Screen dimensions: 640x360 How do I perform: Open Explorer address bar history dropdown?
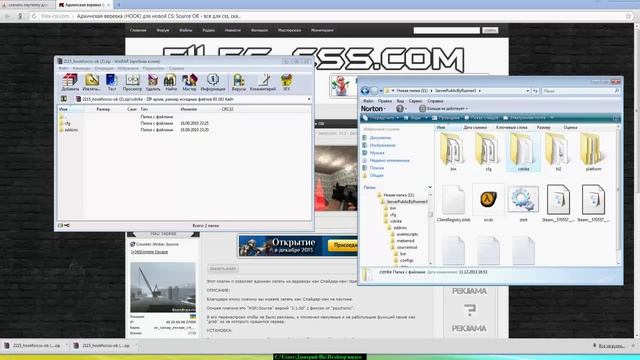point(528,91)
